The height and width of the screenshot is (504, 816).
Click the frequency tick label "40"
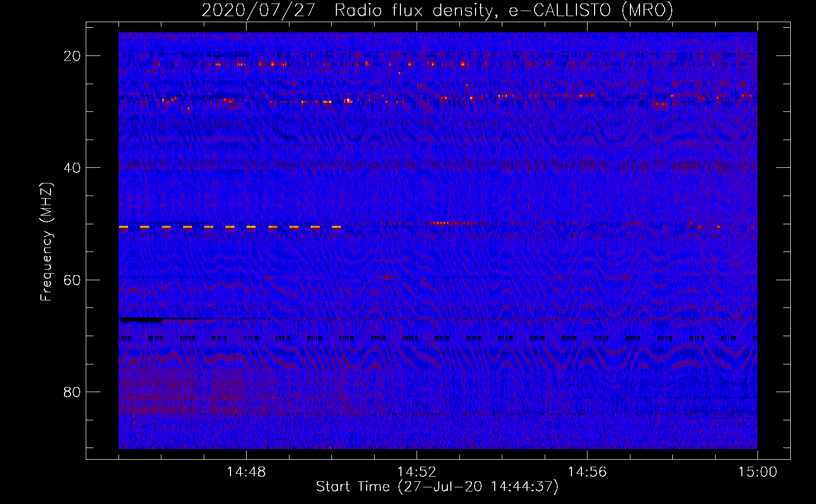point(73,167)
